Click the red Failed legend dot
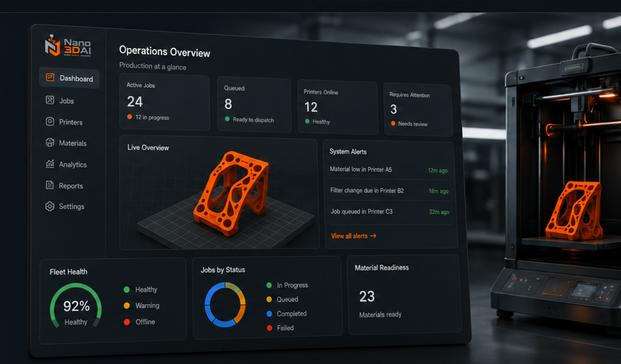 (x=270, y=328)
